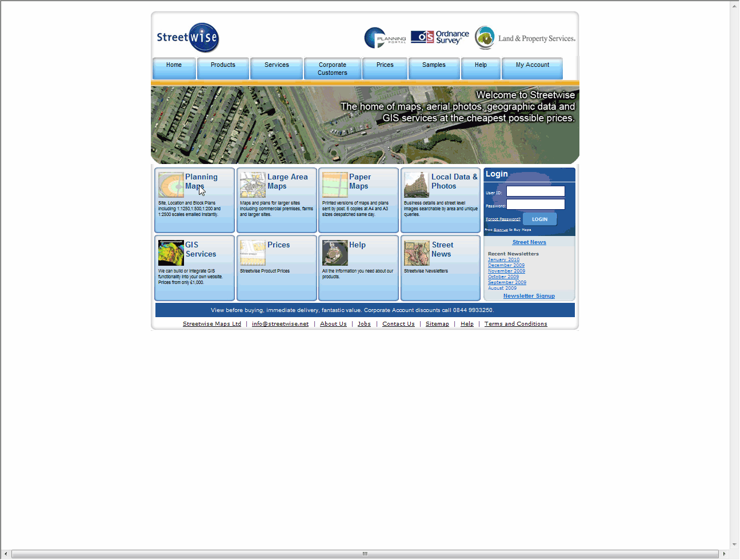
Task: Open the January 2010 newsletter link
Action: coord(503,259)
